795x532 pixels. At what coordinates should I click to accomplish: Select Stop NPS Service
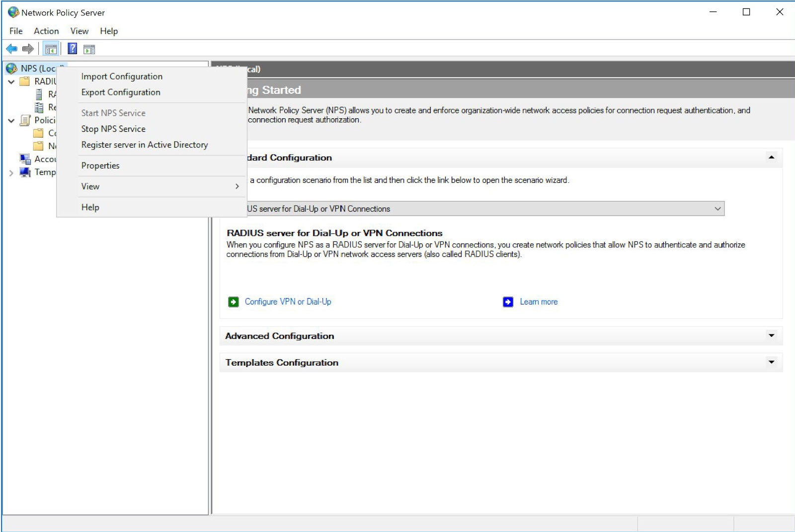click(x=152, y=129)
